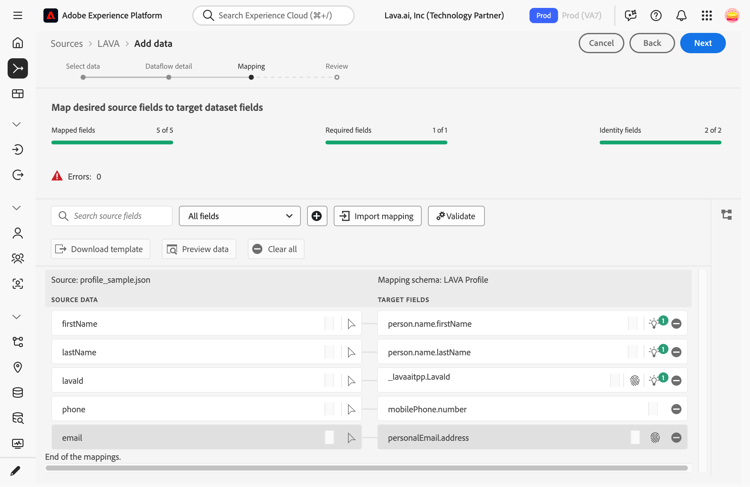Focus the Search Experience Cloud field
The height and width of the screenshot is (487, 750).
(x=273, y=15)
